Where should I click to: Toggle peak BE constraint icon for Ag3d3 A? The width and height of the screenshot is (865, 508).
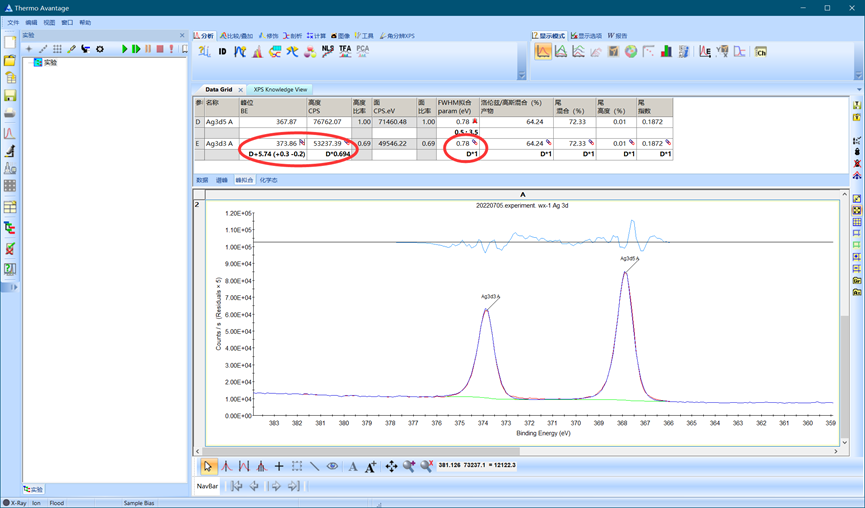(302, 143)
